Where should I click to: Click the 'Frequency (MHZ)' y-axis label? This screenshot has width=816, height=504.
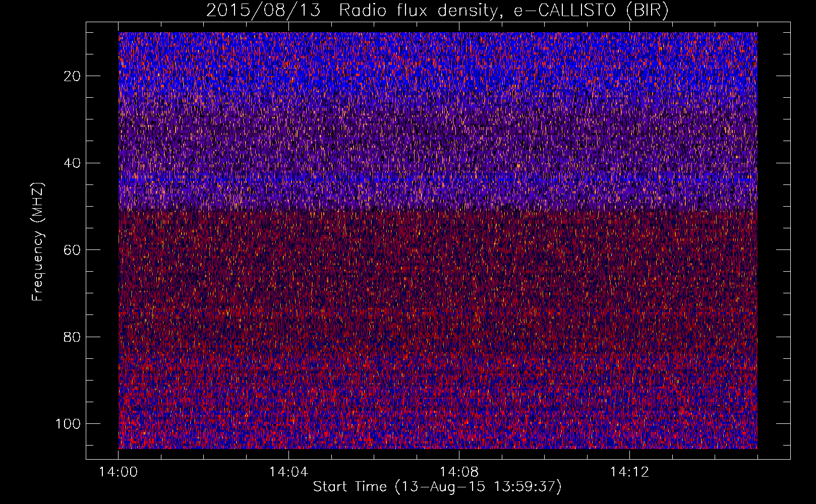(38, 242)
